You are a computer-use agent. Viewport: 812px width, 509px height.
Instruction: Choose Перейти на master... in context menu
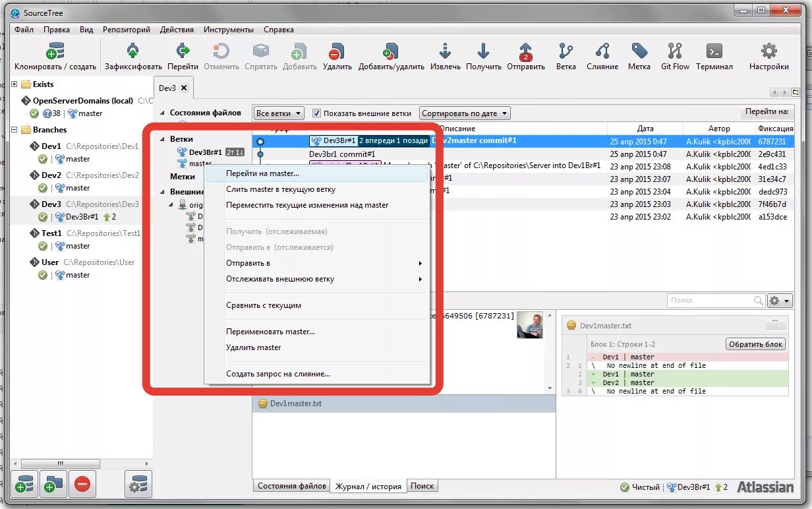316,173
